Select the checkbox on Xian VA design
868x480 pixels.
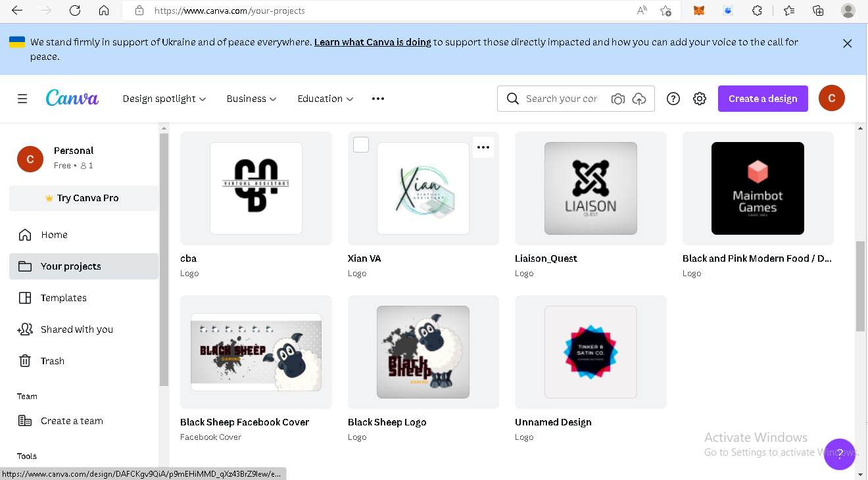coord(361,145)
